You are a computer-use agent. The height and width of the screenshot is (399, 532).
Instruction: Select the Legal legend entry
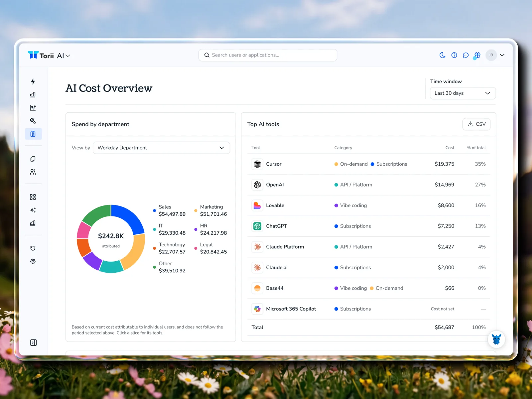[x=210, y=248]
